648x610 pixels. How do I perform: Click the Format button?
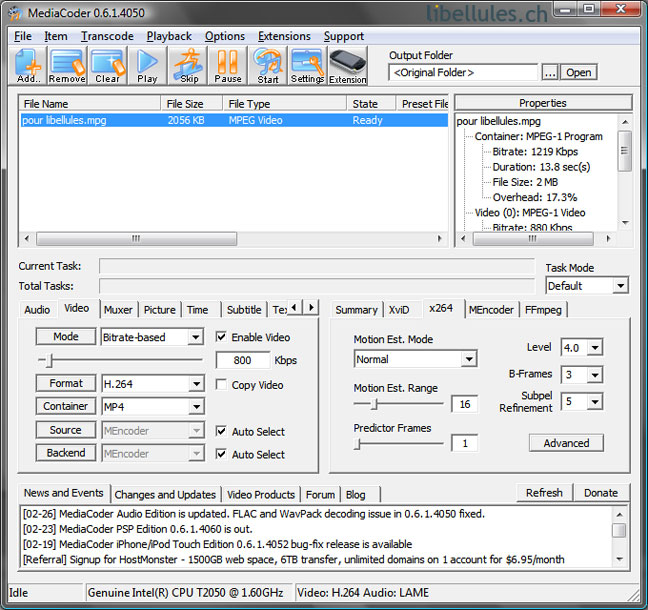66,383
